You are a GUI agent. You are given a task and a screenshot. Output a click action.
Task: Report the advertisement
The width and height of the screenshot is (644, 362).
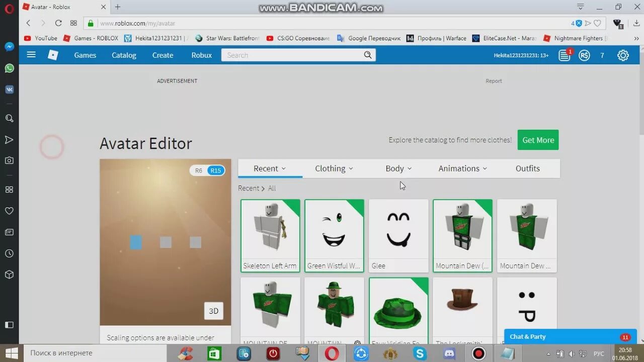tap(494, 81)
